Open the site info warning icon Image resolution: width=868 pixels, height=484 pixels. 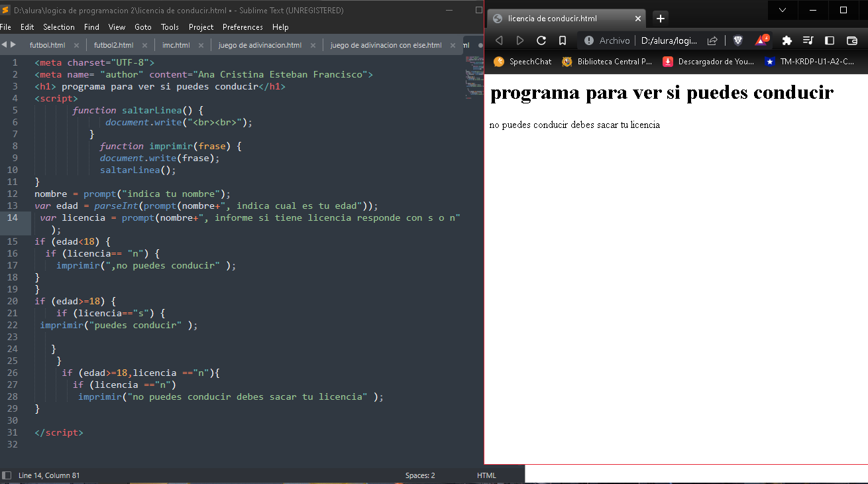pyautogui.click(x=588, y=40)
